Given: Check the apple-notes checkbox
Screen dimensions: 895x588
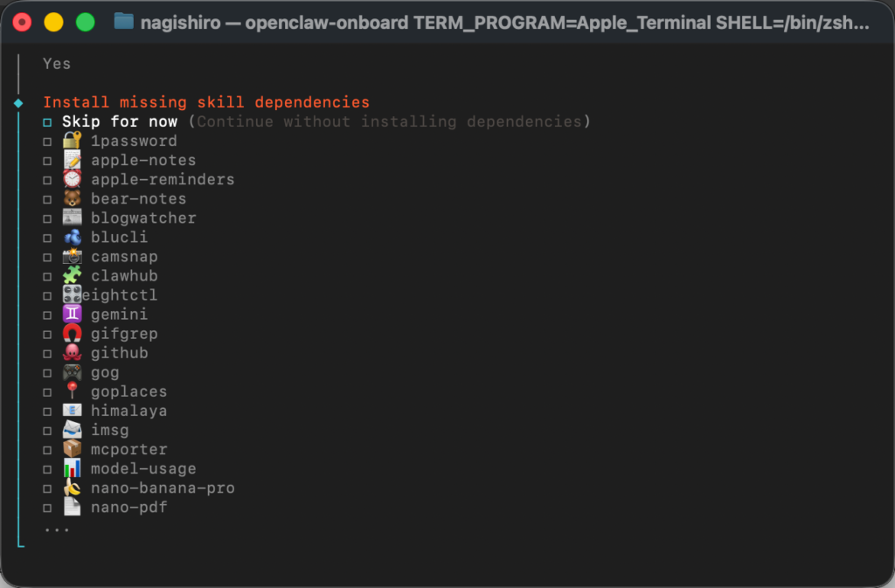Looking at the screenshot, I should [49, 160].
